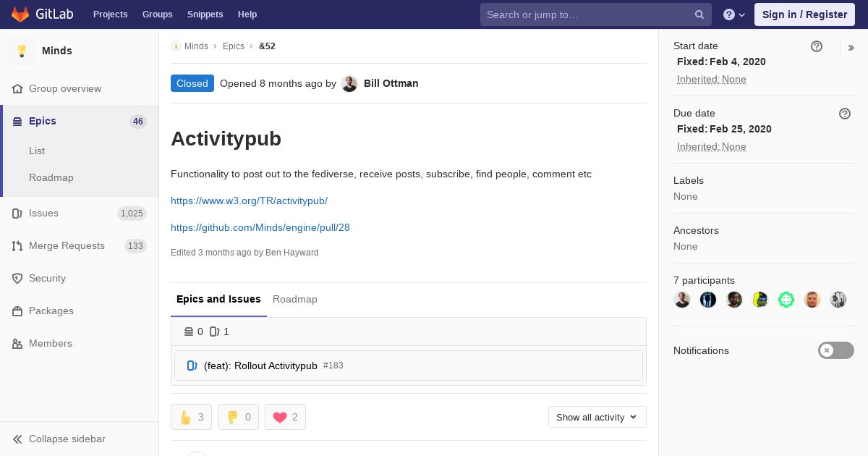Switch to Epics and Issues tab
This screenshot has height=456, width=868.
click(x=218, y=299)
